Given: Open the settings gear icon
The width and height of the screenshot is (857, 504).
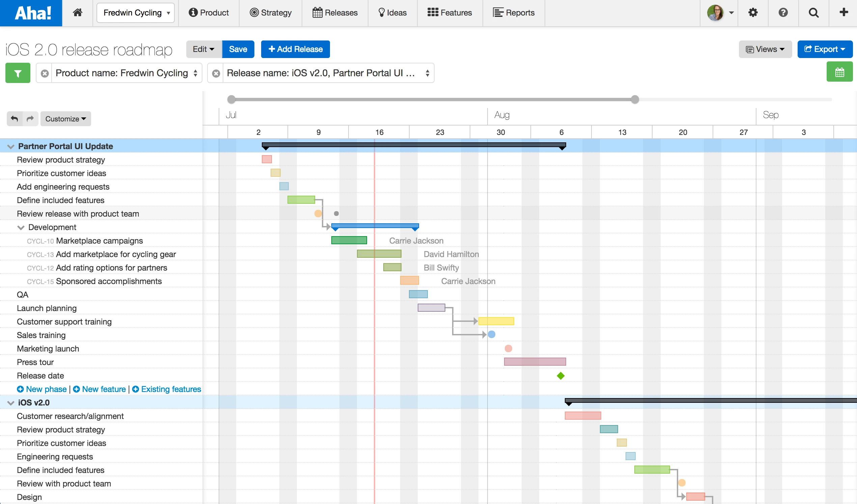Looking at the screenshot, I should [753, 12].
